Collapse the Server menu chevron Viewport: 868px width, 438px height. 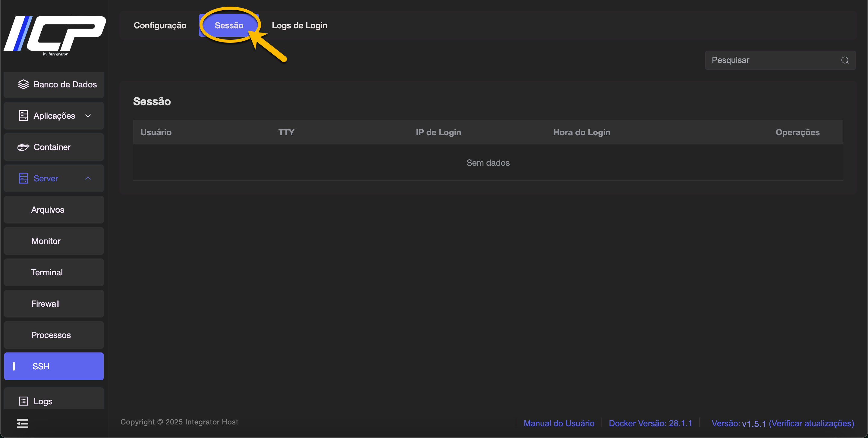(88, 178)
